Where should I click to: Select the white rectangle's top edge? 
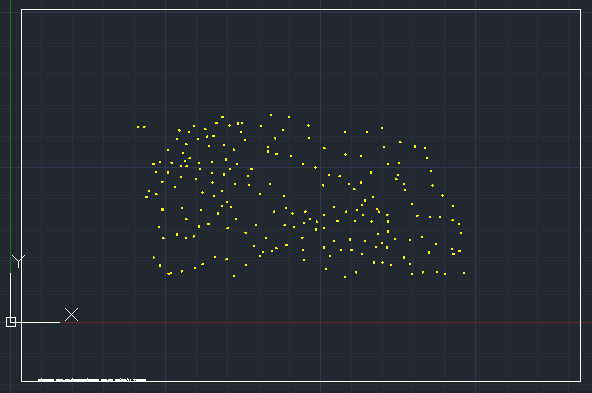click(x=301, y=10)
